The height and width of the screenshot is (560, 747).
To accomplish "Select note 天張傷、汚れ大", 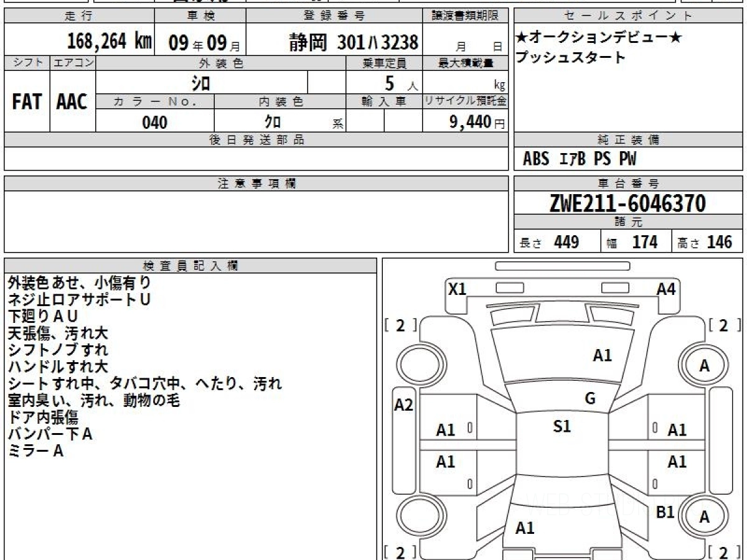I will point(58,334).
